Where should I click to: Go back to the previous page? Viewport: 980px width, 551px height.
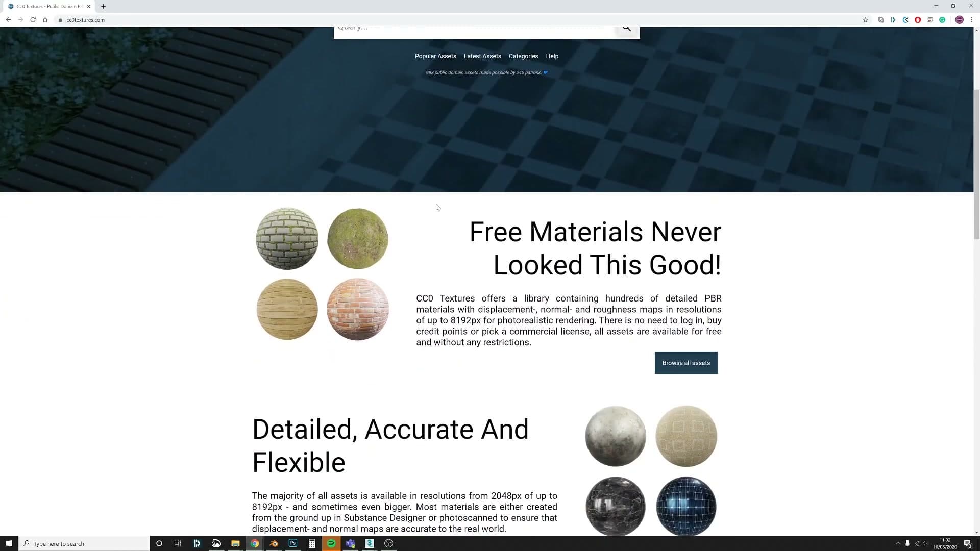coord(8,20)
